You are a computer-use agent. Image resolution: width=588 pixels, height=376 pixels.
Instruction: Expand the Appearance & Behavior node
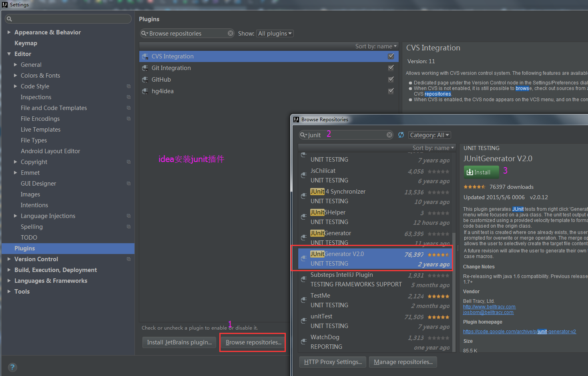9,32
